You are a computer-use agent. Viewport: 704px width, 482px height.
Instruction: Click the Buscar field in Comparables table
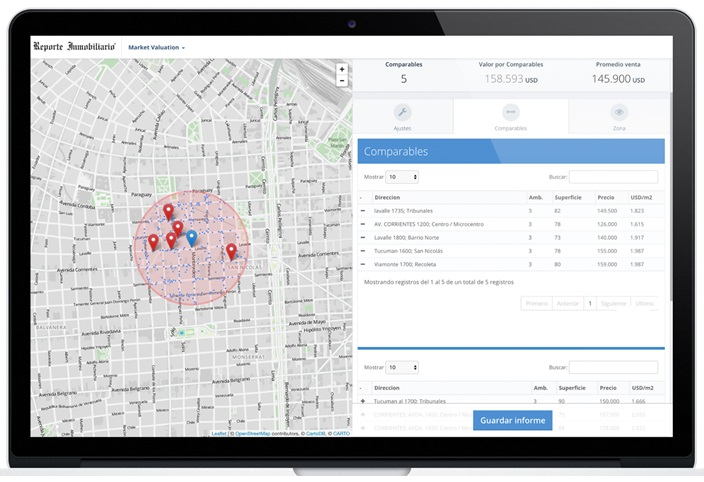click(x=613, y=177)
